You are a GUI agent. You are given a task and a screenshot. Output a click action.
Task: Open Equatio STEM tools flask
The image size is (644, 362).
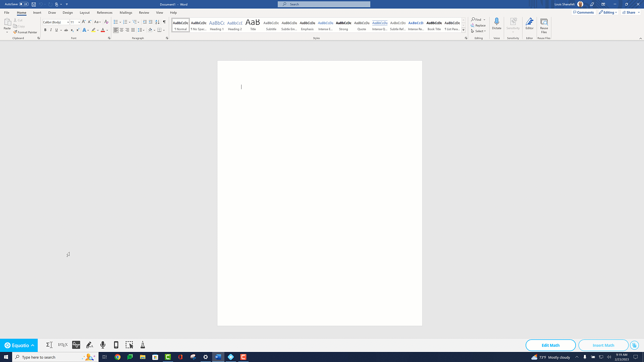(143, 345)
